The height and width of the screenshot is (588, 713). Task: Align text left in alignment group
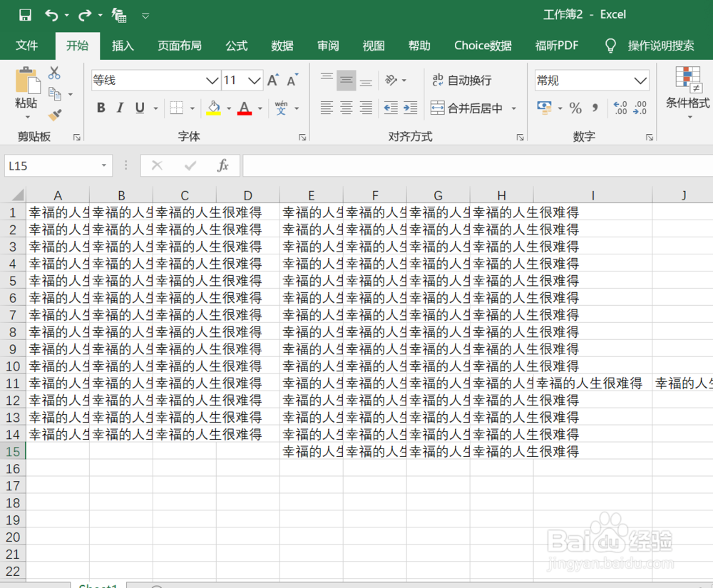327,108
